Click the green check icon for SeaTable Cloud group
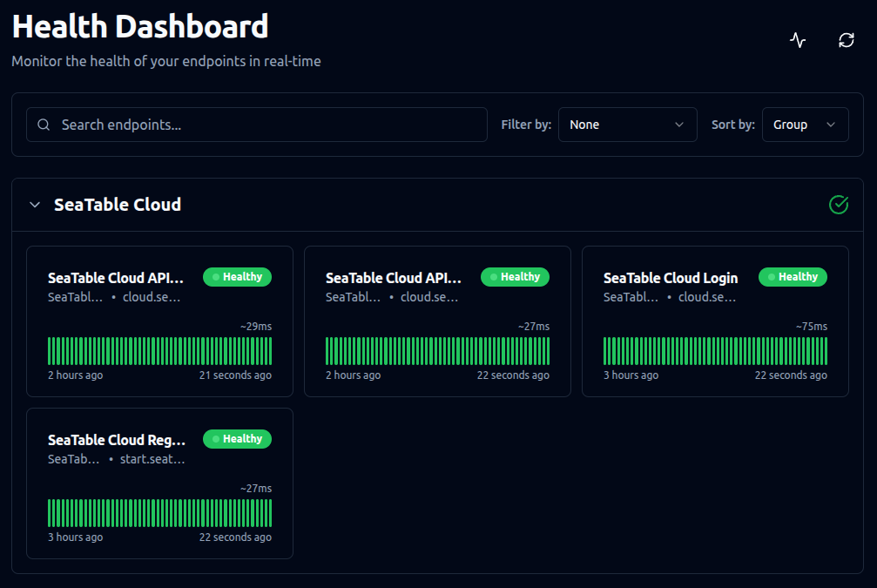This screenshot has width=877, height=588. [838, 205]
